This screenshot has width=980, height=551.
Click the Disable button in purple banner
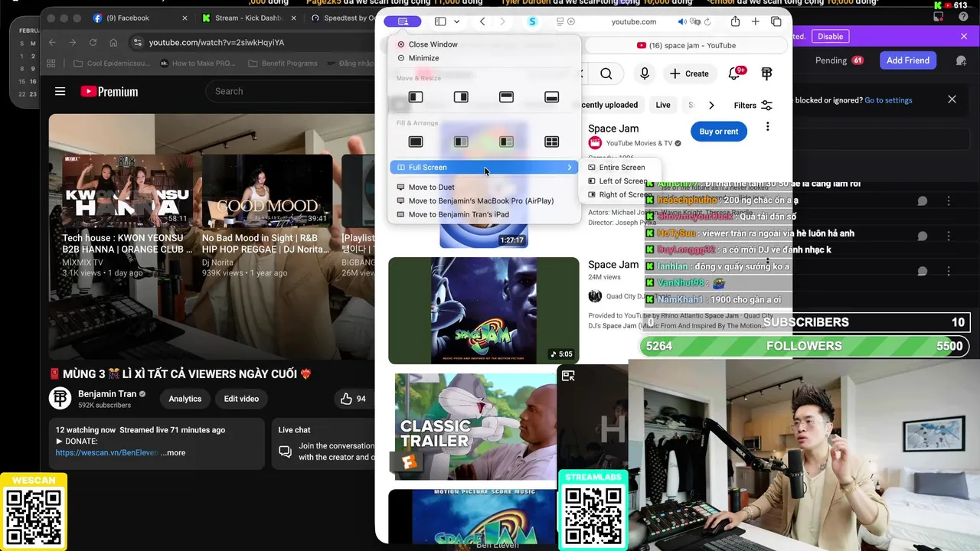(830, 36)
